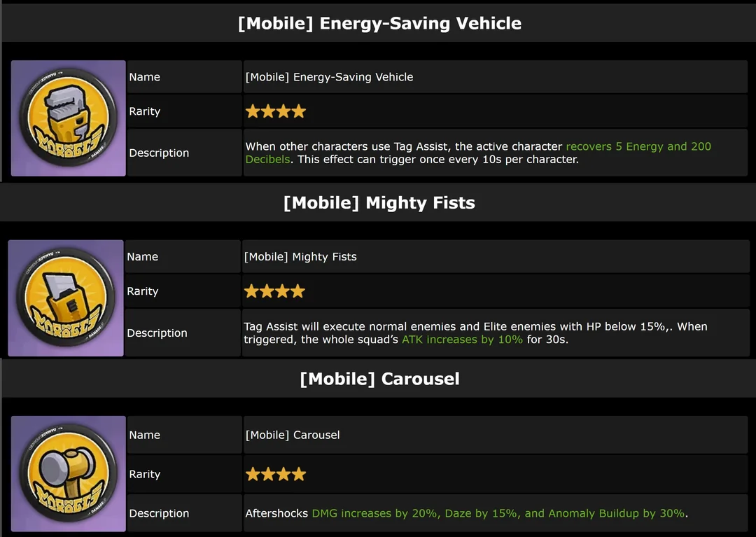Click the Energy-Saving Vehicle four-star rarity
Screen dimensions: 756x537
(x=276, y=111)
